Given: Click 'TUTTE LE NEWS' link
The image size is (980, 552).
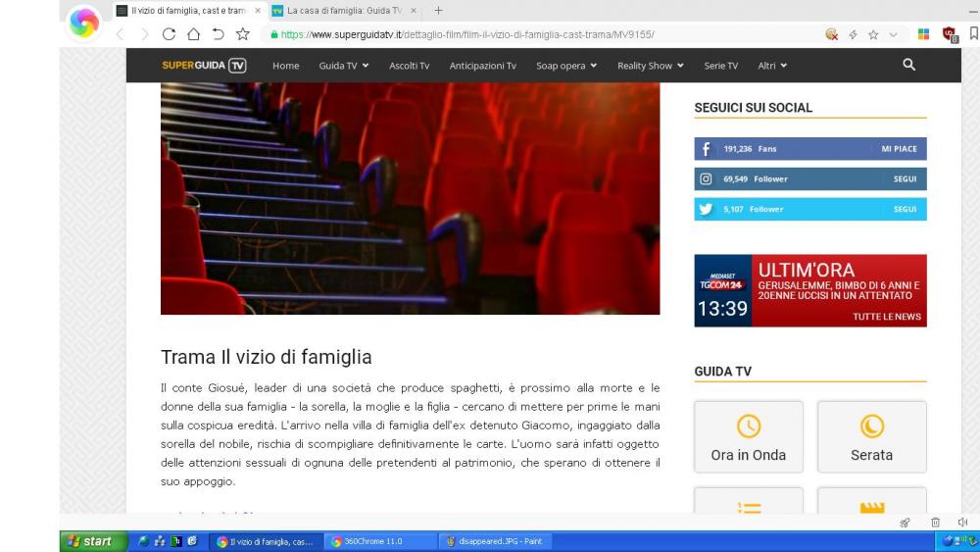Looking at the screenshot, I should (x=886, y=317).
